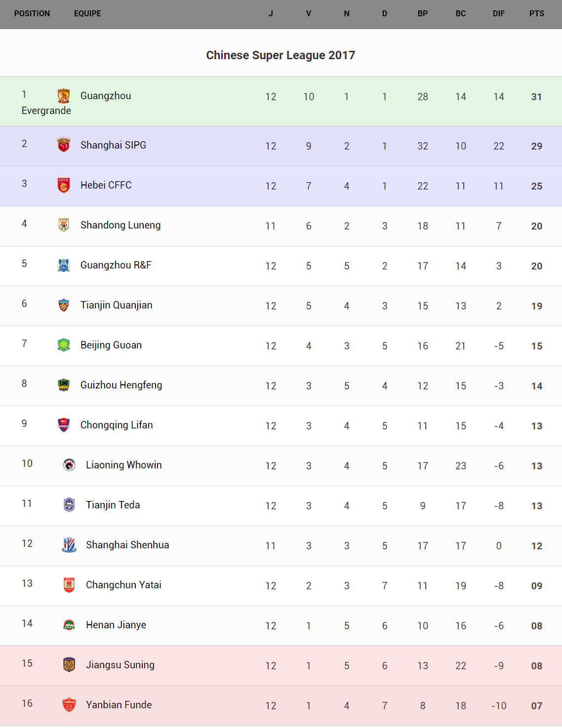Image resolution: width=562 pixels, height=728 pixels.
Task: Click the Liaoning Whowin round logo
Action: tap(69, 465)
